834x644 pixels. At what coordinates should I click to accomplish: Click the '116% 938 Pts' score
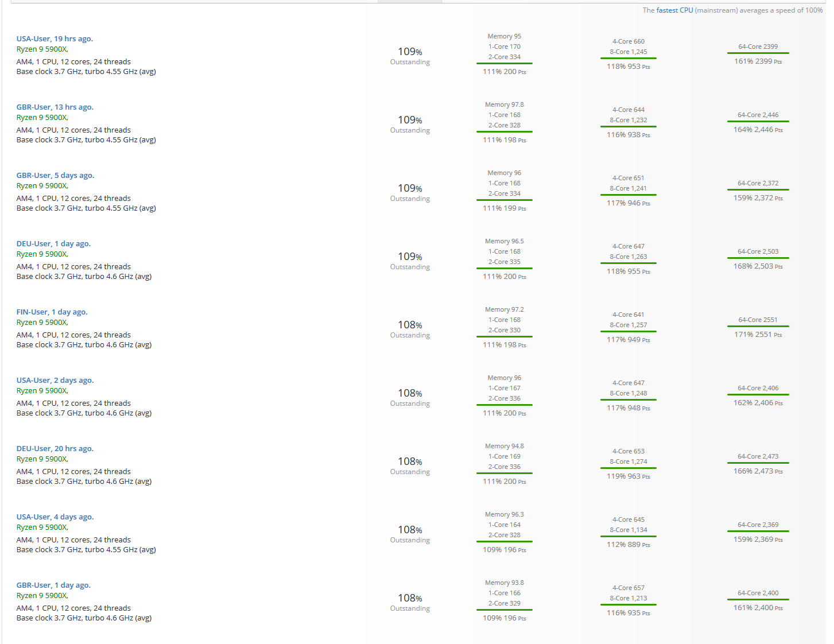tap(629, 135)
